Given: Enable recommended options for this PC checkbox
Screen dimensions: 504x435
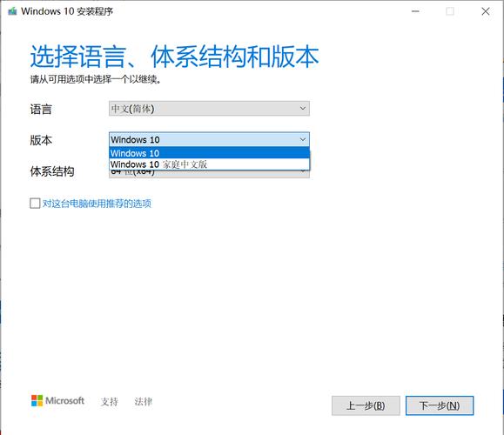Looking at the screenshot, I should [x=35, y=203].
